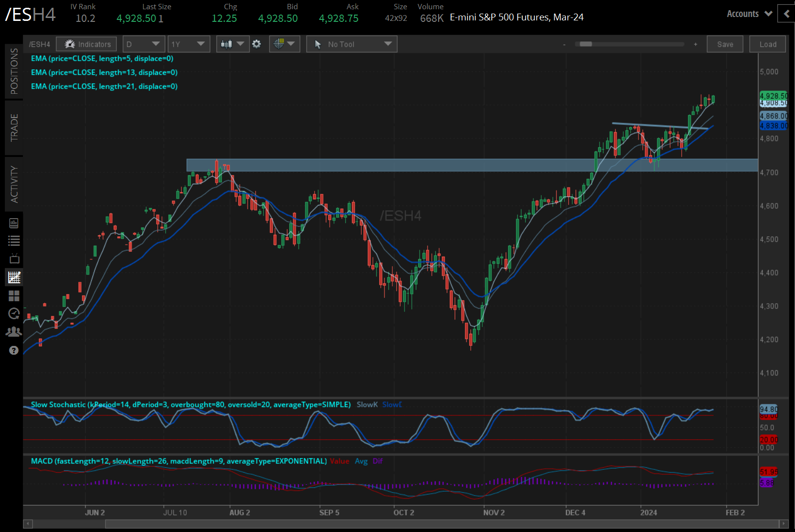
Task: Click the Save button
Action: click(724, 44)
